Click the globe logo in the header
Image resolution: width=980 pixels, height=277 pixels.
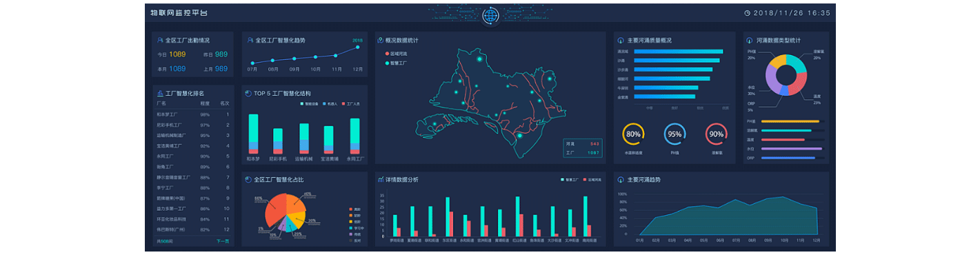490,14
